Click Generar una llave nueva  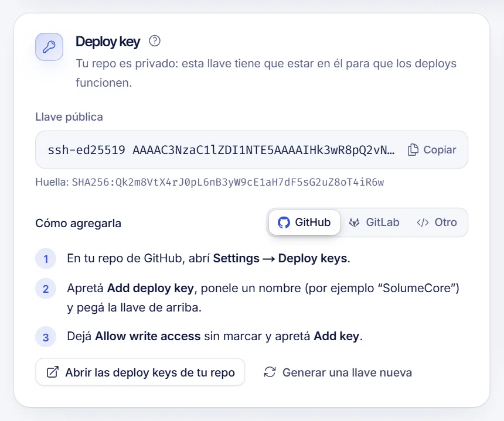coord(338,372)
